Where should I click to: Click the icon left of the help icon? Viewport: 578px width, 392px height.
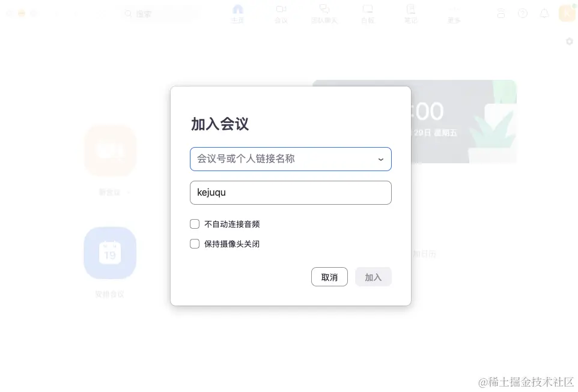click(x=501, y=14)
